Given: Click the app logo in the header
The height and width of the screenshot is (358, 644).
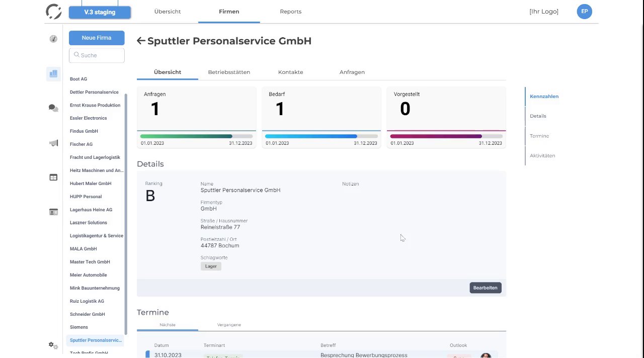Looking at the screenshot, I should pos(53,12).
